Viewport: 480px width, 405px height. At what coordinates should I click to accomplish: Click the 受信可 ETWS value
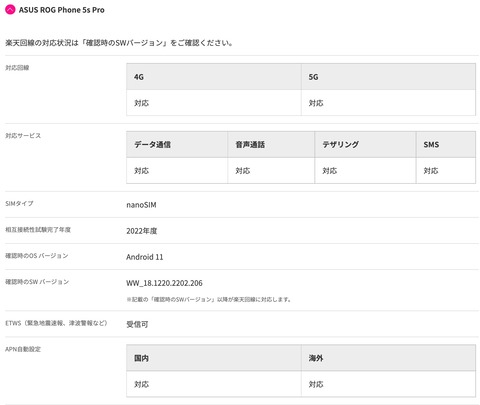(x=137, y=324)
